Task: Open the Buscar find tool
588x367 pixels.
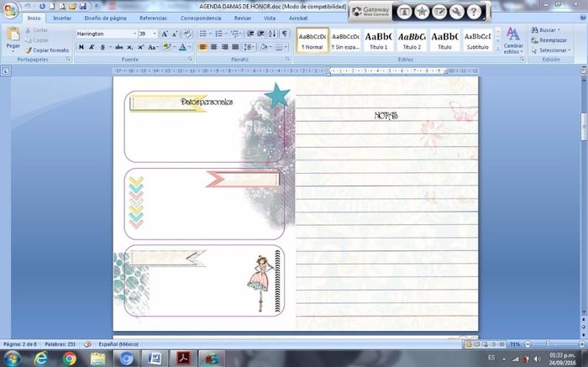Action: coord(545,30)
